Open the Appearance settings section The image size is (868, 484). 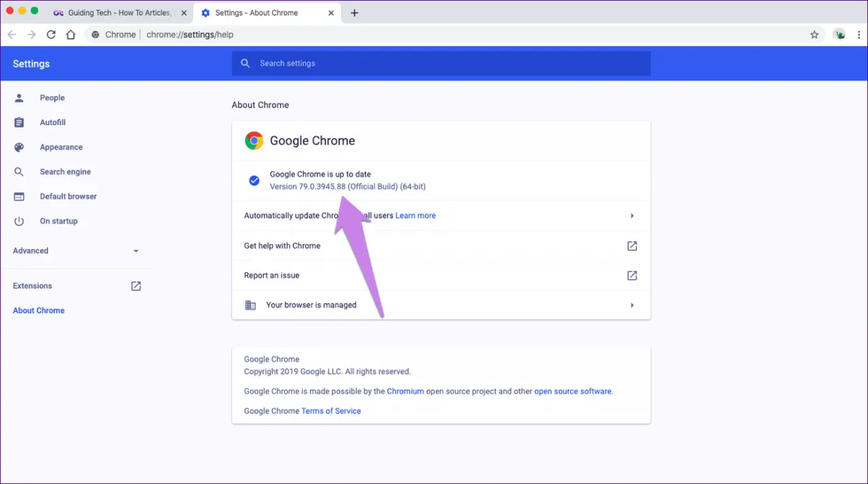[61, 147]
